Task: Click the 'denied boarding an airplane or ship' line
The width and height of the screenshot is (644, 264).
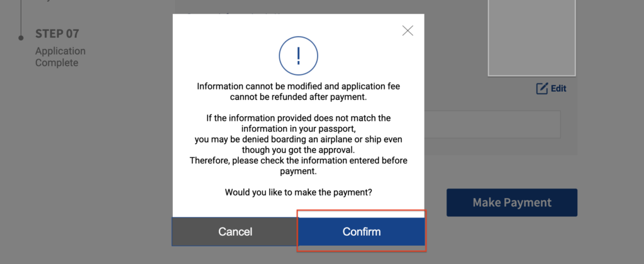Action: coord(298,139)
